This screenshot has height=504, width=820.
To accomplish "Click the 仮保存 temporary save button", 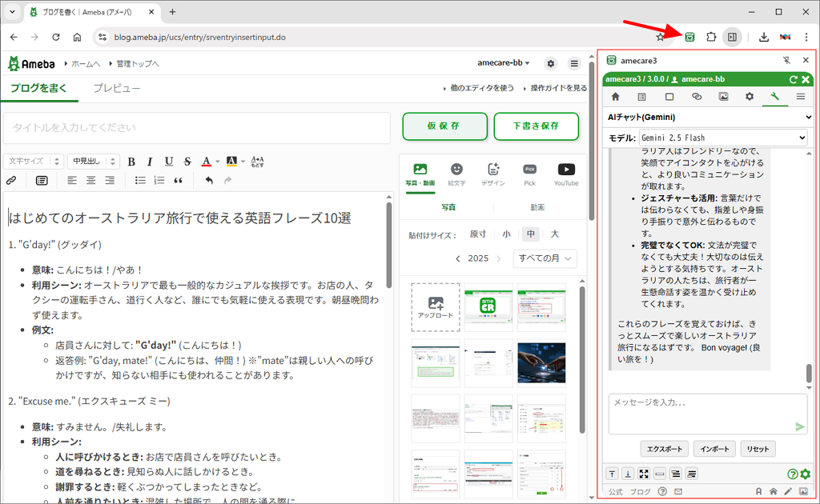I will coord(444,126).
